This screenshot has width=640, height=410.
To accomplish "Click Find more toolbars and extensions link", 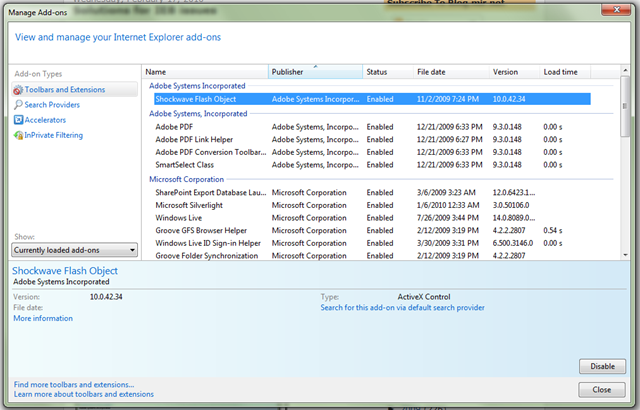I will tap(74, 384).
